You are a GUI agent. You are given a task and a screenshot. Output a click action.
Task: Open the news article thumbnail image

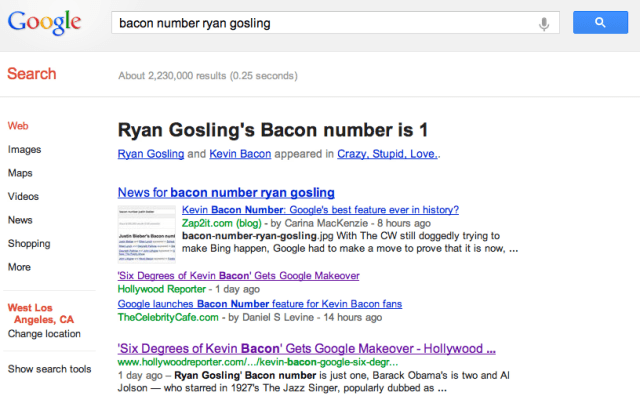[x=146, y=234]
